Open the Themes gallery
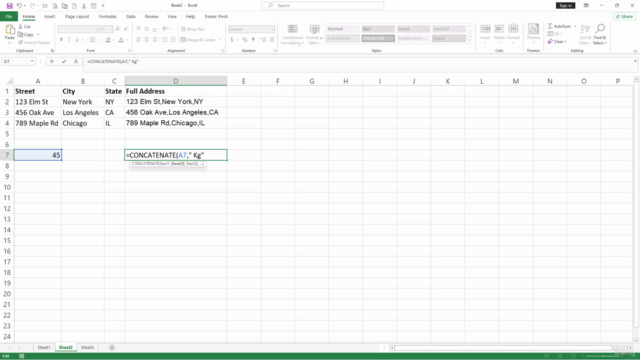 (533, 33)
